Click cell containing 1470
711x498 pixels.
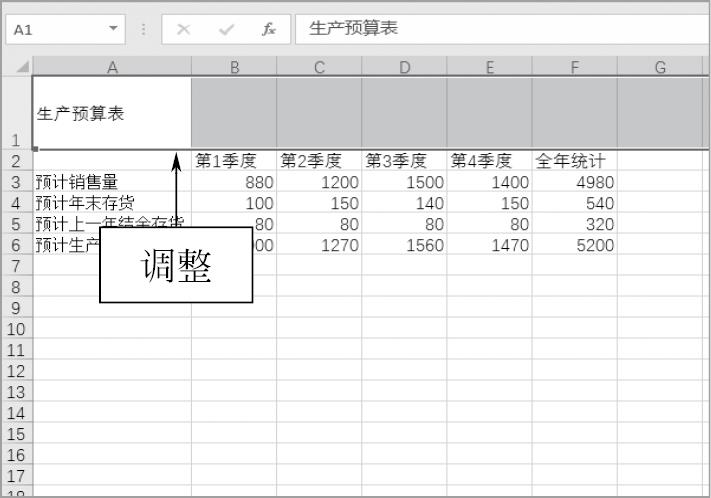point(489,244)
